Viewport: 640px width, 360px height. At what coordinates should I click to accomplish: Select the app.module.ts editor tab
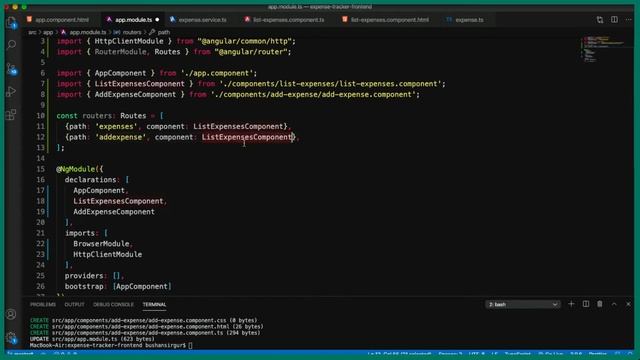pyautogui.click(x=133, y=20)
